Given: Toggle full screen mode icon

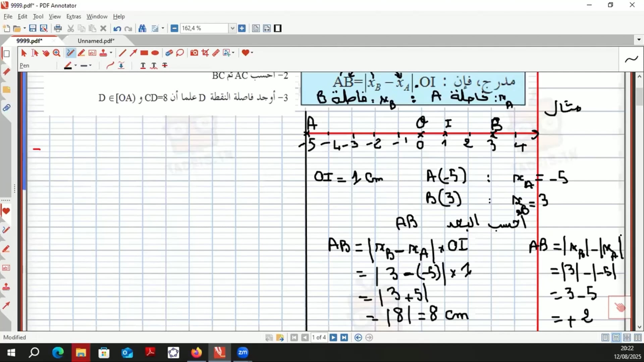Looking at the screenshot, I should coord(278,28).
